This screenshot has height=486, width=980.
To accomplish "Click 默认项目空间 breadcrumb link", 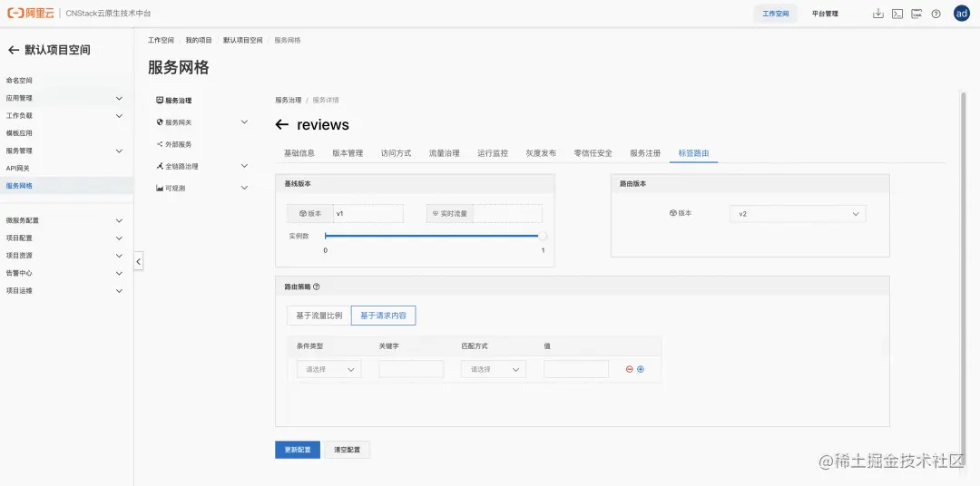I will [243, 40].
